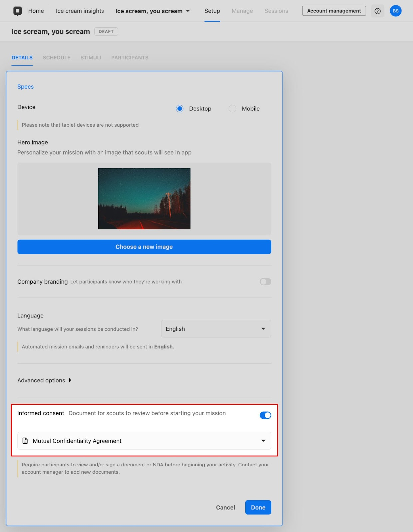The height and width of the screenshot is (532, 413).
Task: Open the help question mark icon
Action: pos(377,11)
